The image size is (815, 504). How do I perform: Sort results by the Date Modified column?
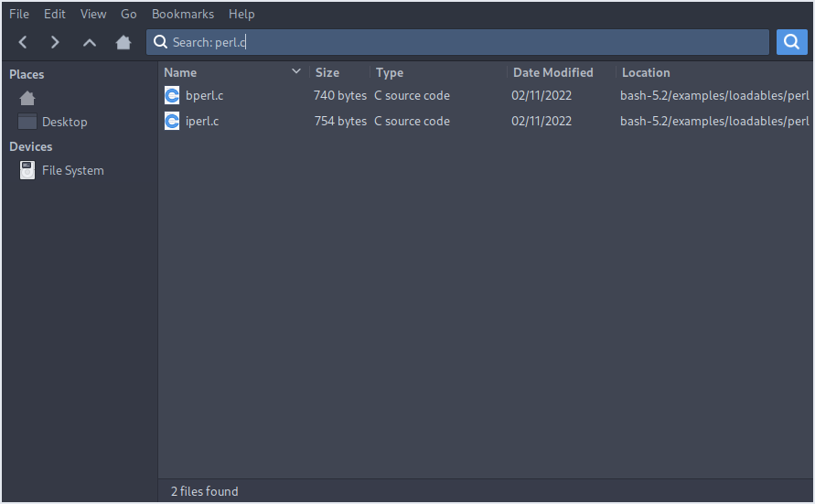tap(553, 73)
